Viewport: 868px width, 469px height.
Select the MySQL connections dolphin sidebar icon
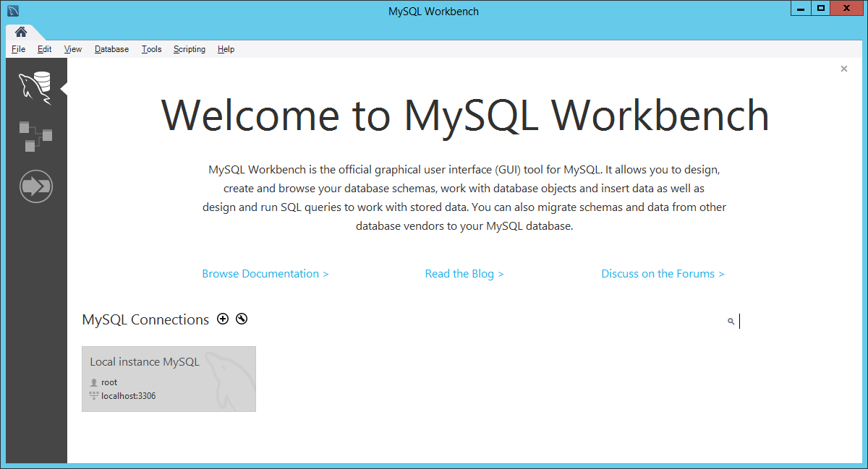[x=35, y=88]
